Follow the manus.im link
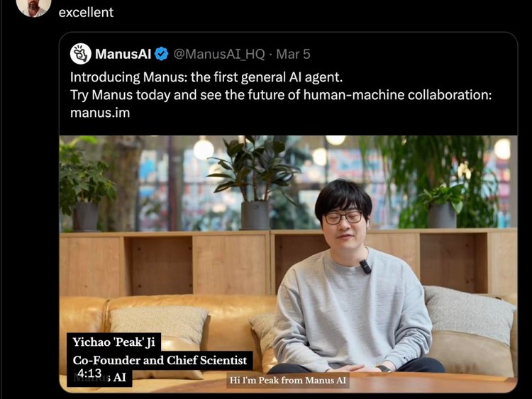Viewport: 532px width, 399px height. (x=100, y=113)
